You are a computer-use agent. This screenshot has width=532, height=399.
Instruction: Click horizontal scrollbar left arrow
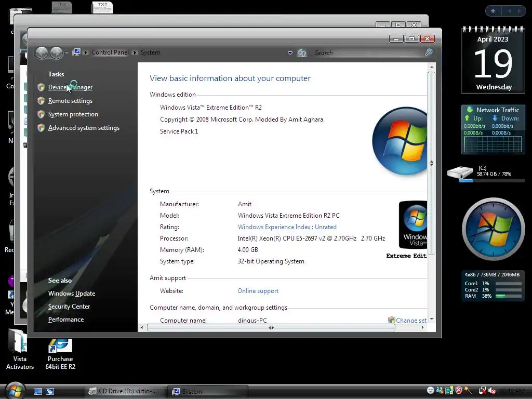pos(142,328)
